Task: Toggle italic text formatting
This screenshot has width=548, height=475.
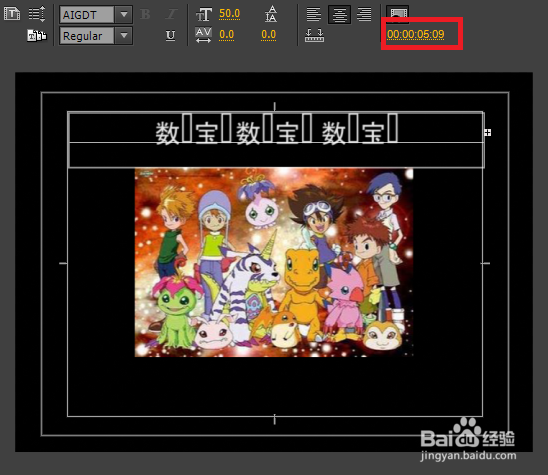Action: tap(171, 14)
